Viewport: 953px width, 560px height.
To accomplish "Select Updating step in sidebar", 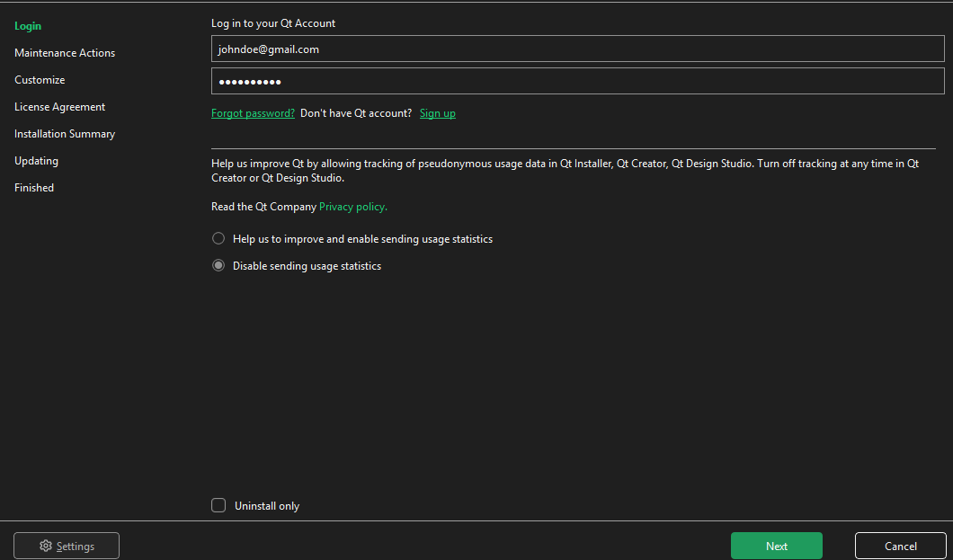I will pyautogui.click(x=37, y=161).
